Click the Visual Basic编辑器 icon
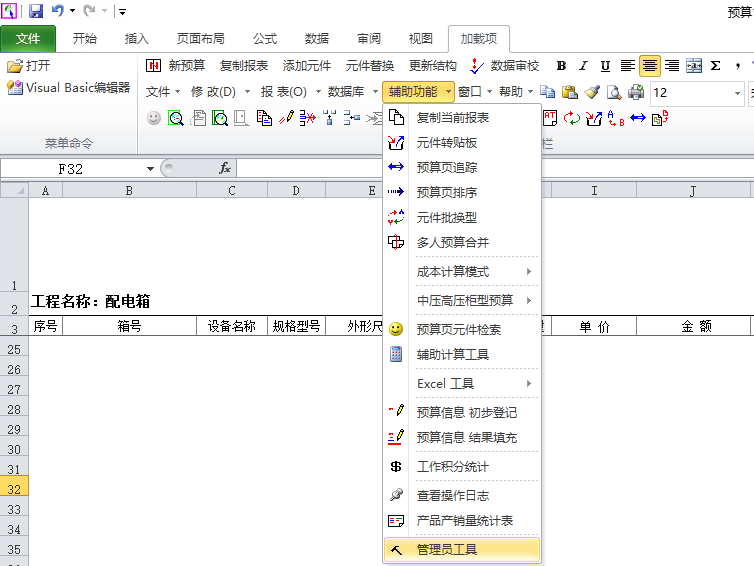Image resolution: width=754 pixels, height=566 pixels. pos(15,88)
